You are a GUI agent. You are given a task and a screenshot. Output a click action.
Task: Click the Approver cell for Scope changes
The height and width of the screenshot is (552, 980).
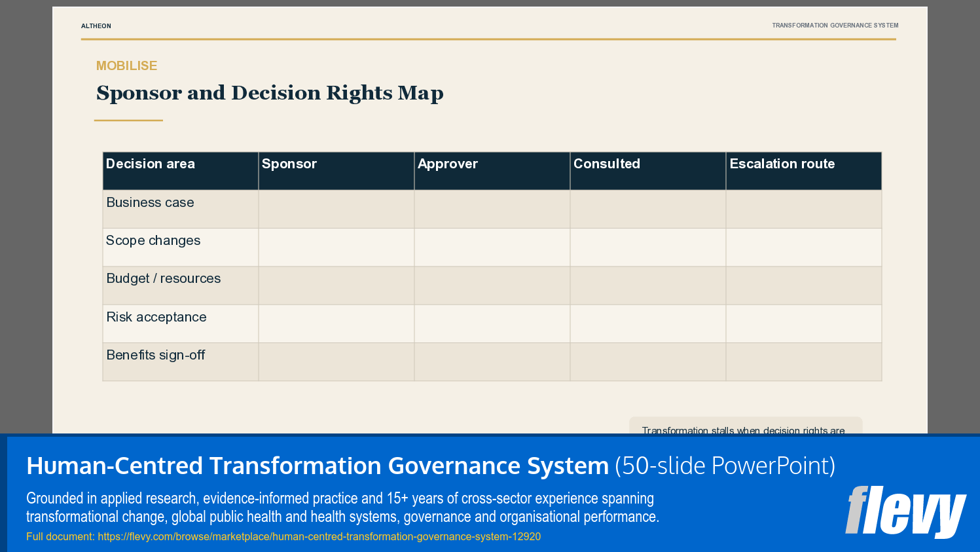(492, 247)
